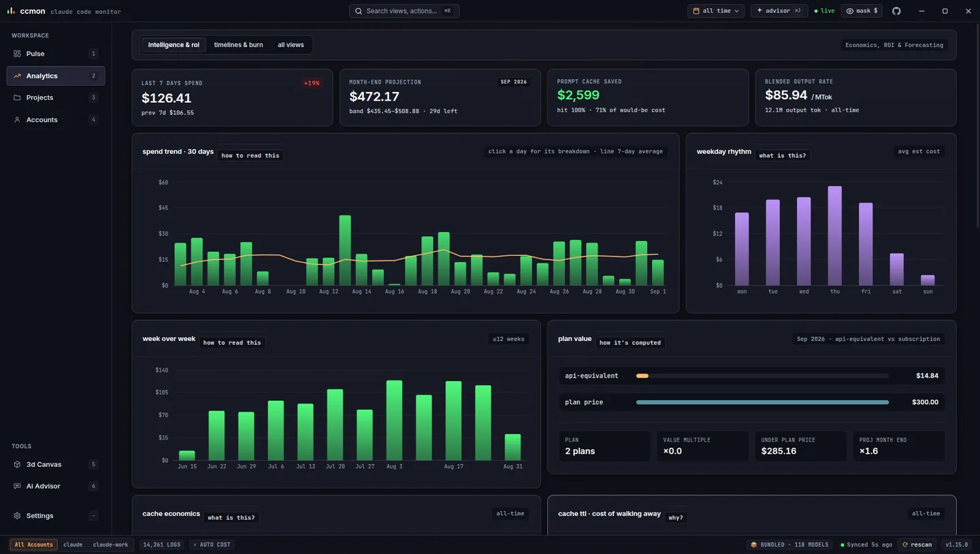
Task: Switch to the timelines & burn tab
Action: click(238, 45)
